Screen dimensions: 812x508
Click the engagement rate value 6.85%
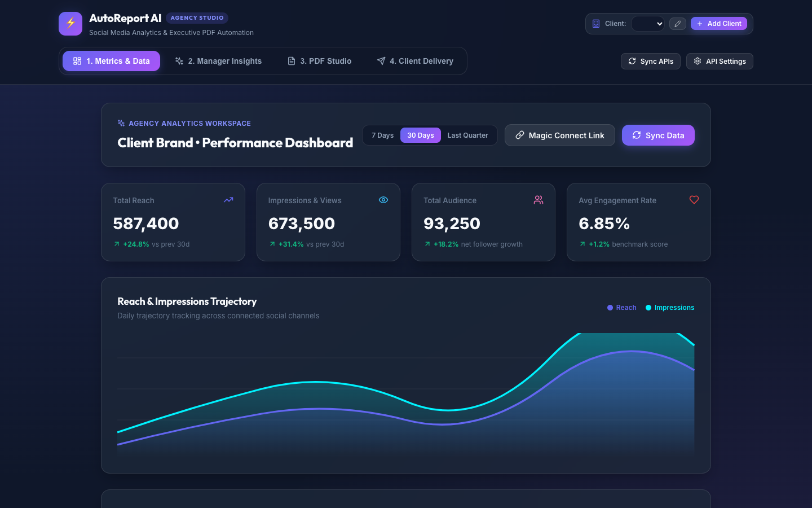pos(604,224)
